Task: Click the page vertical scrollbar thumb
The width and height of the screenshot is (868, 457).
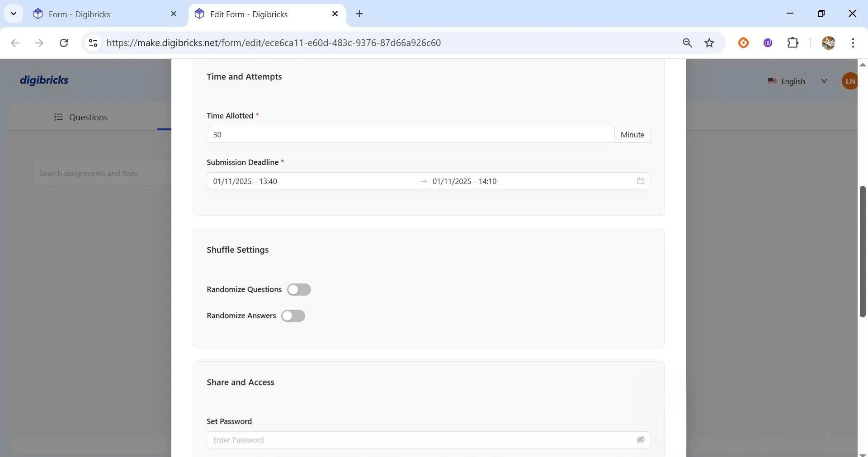Action: [x=862, y=251]
